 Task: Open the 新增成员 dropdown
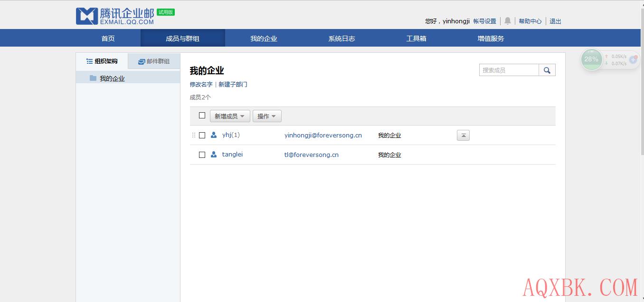click(230, 116)
